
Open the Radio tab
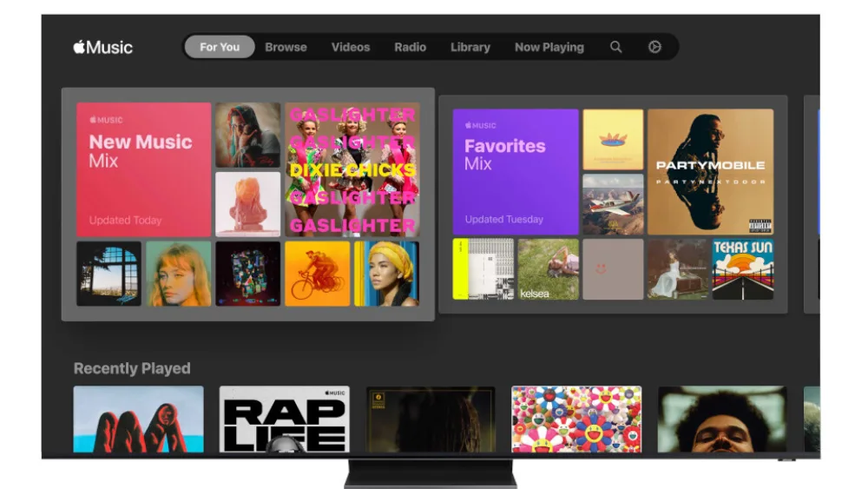[x=411, y=47]
